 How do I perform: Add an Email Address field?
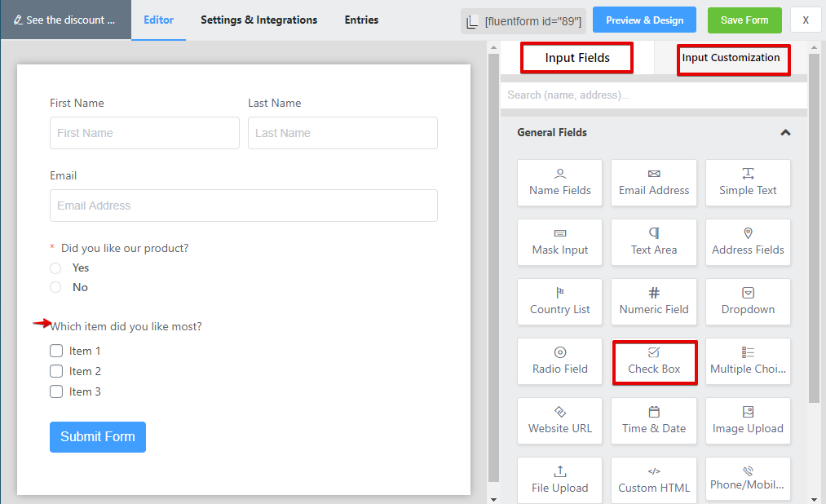(x=654, y=183)
